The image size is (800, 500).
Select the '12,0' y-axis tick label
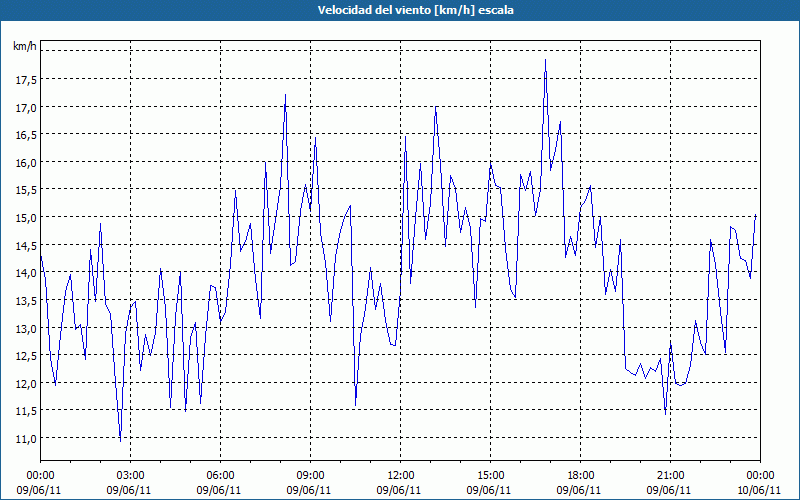(x=24, y=383)
